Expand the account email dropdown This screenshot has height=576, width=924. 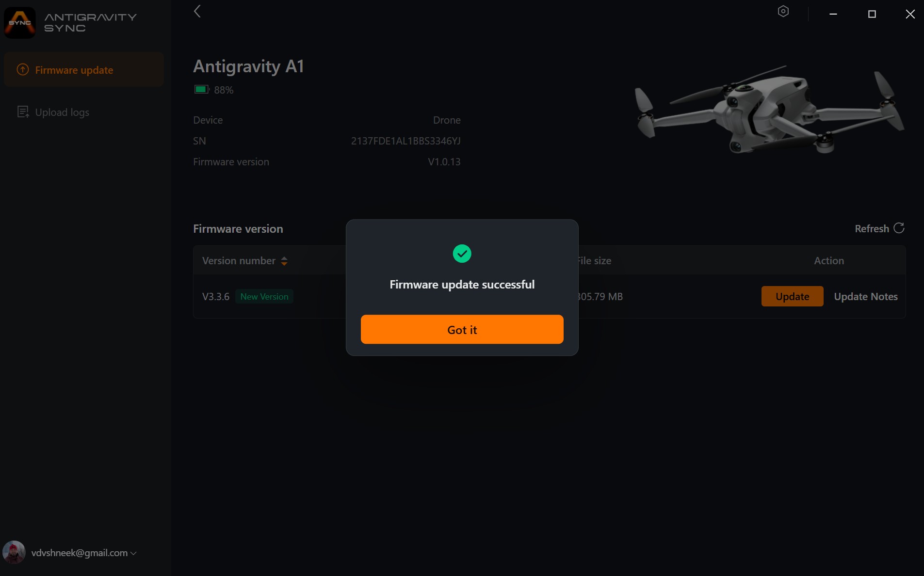pyautogui.click(x=133, y=553)
